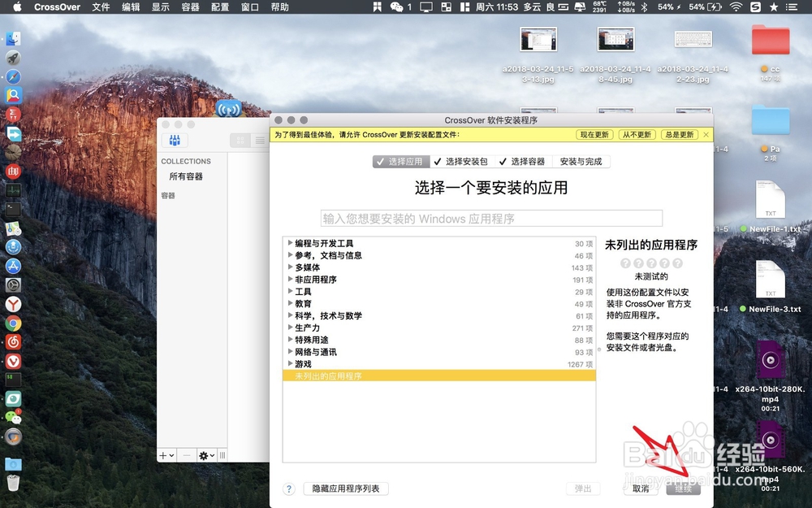Open Downloads folder in the Dock
The width and height of the screenshot is (812, 508).
pos(14,463)
